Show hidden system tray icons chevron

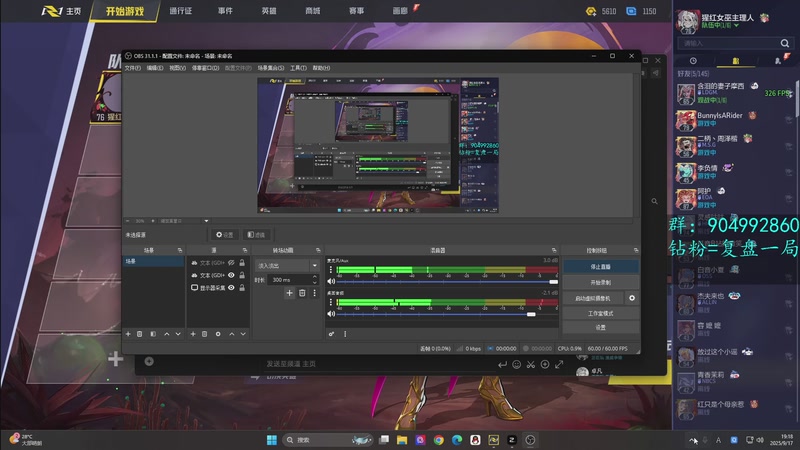[x=693, y=440]
